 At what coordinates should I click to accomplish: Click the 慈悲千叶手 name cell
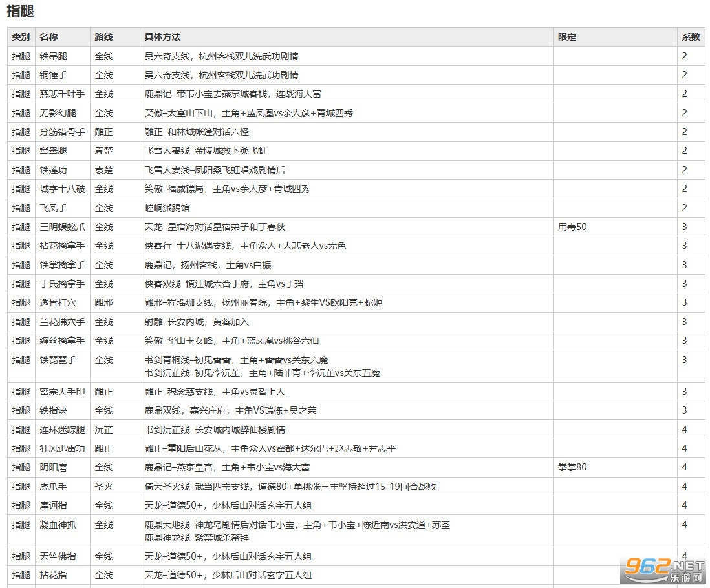click(63, 94)
